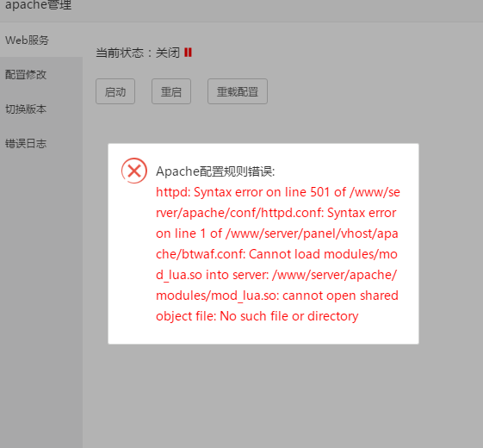Screen dimensions: 483x448
Task: Click the red httpd syntax error message
Action: tap(278, 254)
